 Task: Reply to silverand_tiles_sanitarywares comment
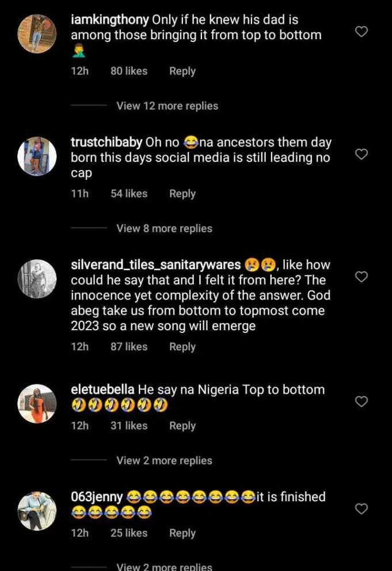coord(182,347)
